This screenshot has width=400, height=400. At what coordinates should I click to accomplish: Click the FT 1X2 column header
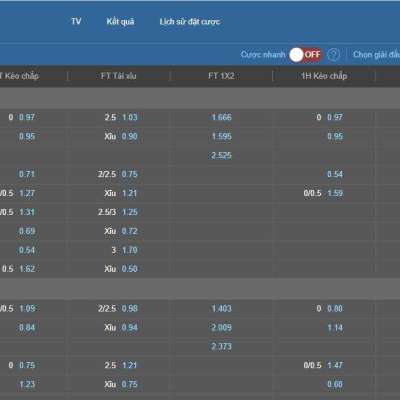click(221, 76)
